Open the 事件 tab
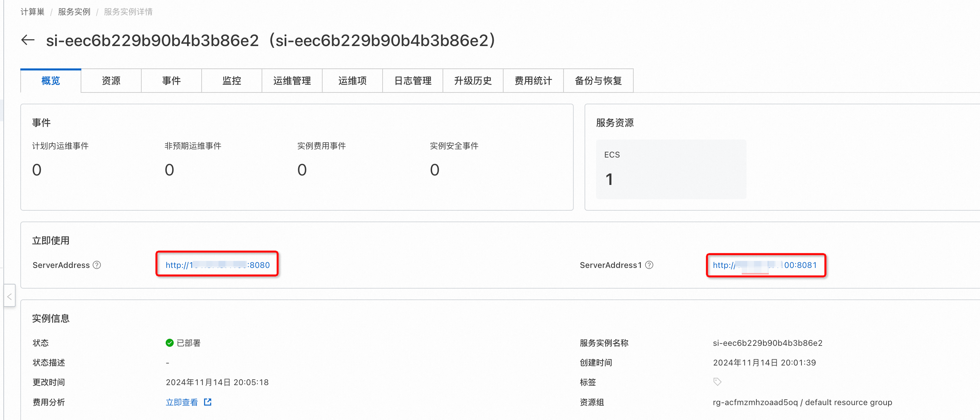 [x=171, y=81]
